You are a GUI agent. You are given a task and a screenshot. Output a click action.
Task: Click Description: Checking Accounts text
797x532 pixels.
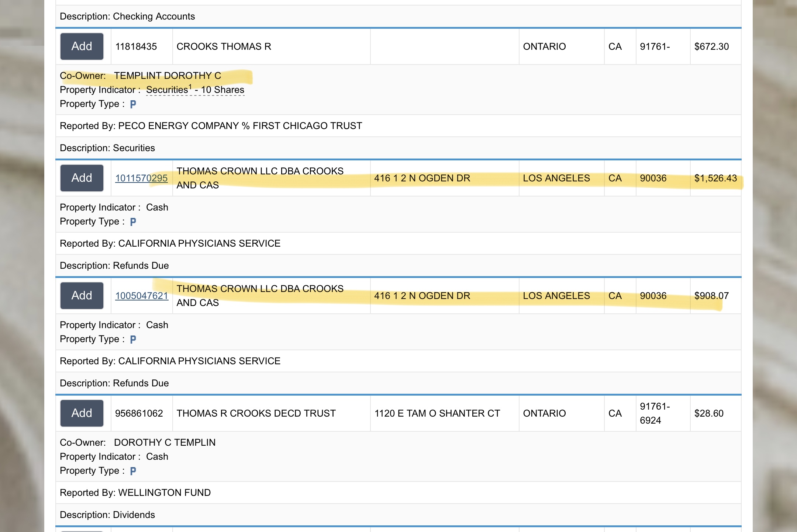(x=127, y=16)
